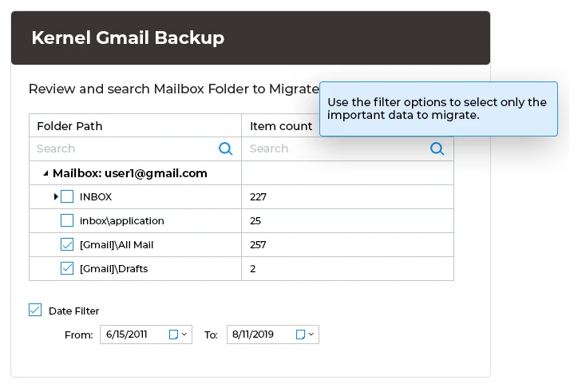578x392 pixels.
Task: Open the From date dropdown arrow
Action: [x=184, y=335]
